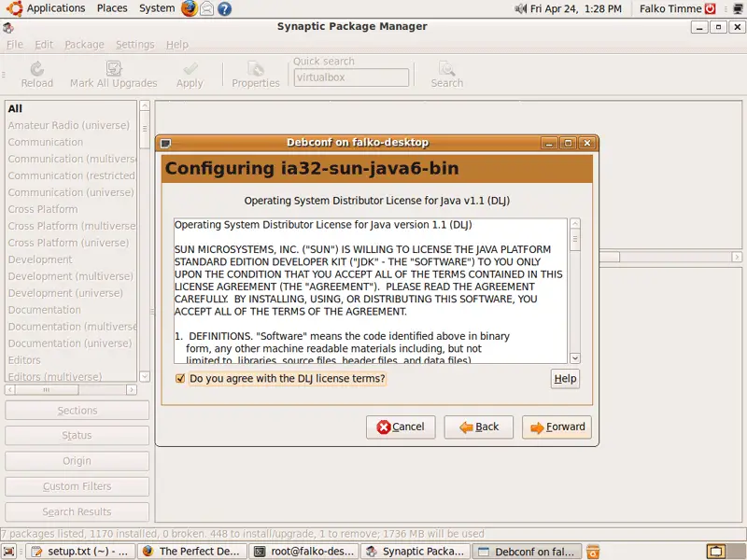The image size is (747, 560).
Task: Click the category list horizontal scroll right arrow
Action: (131, 389)
